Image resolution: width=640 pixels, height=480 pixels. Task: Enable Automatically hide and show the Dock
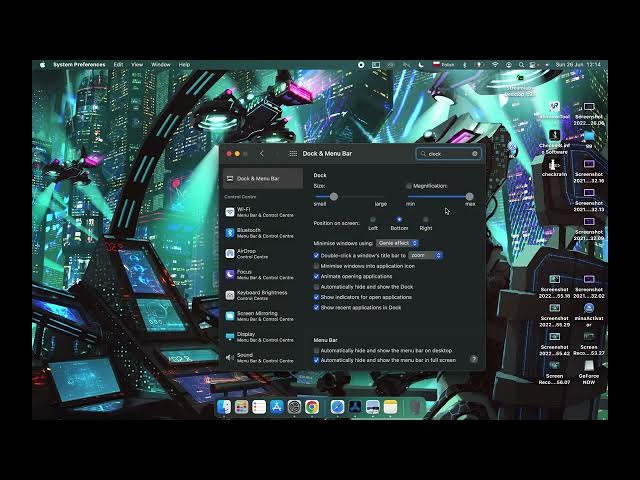point(316,287)
